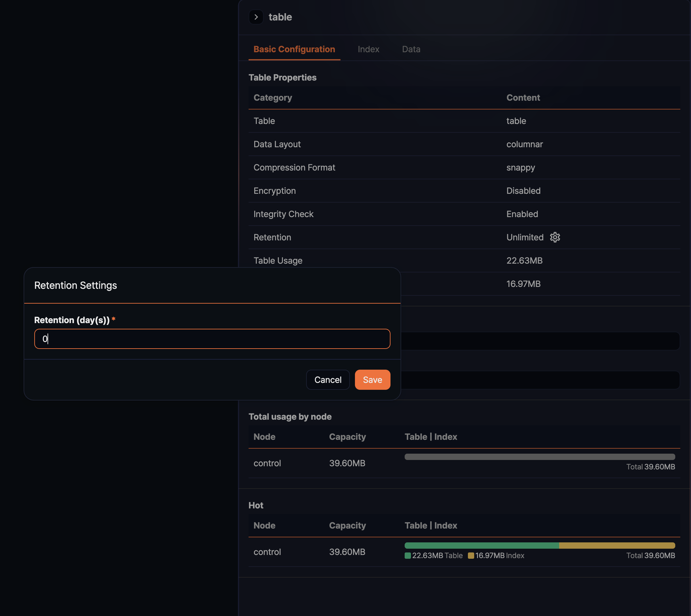Viewport: 691px width, 616px height.
Task: Click Node header under Total usage
Action: pos(264,437)
